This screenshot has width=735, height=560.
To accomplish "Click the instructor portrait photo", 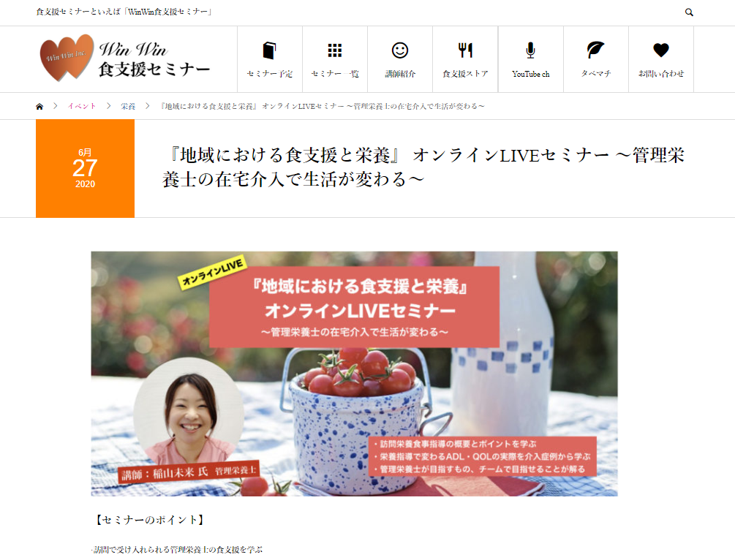I will click(189, 412).
